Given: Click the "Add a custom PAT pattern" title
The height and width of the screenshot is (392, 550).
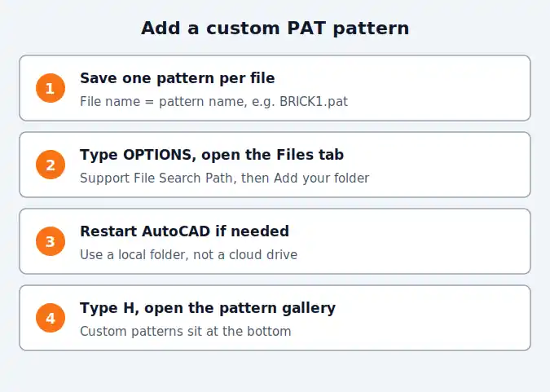Looking at the screenshot, I should tap(275, 28).
